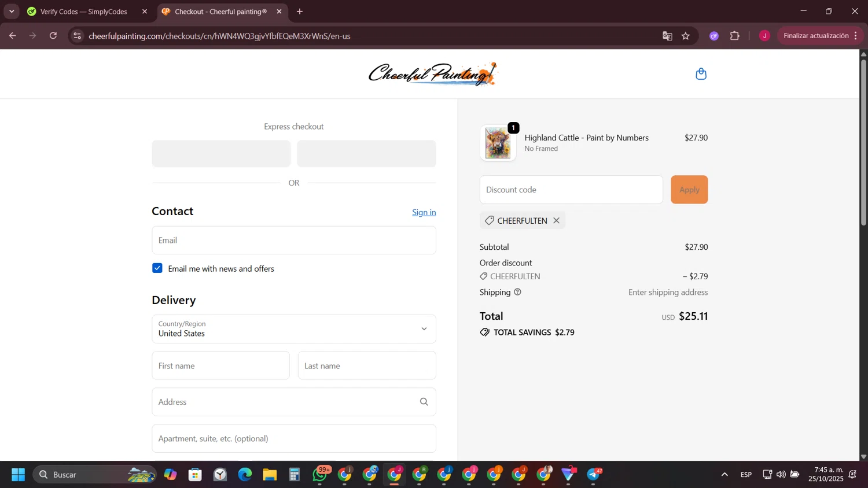The width and height of the screenshot is (868, 488).
Task: Focus the Email input field
Action: tap(294, 240)
